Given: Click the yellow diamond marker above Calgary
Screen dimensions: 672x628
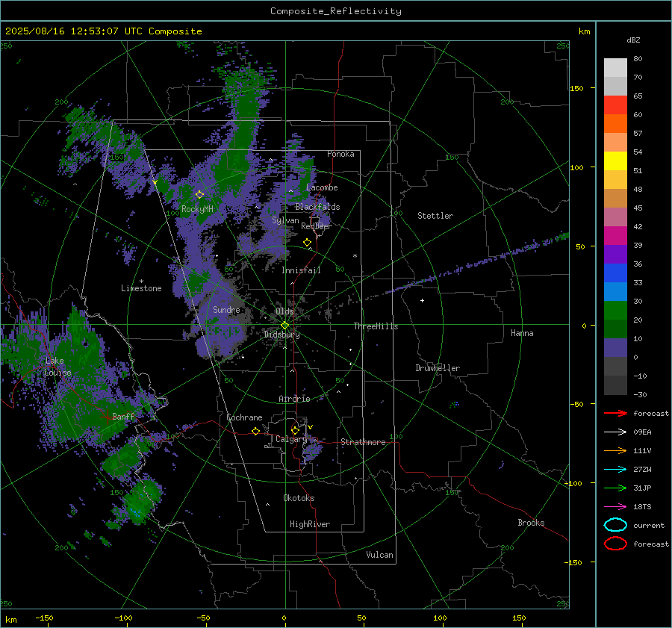Looking at the screenshot, I should [x=295, y=430].
